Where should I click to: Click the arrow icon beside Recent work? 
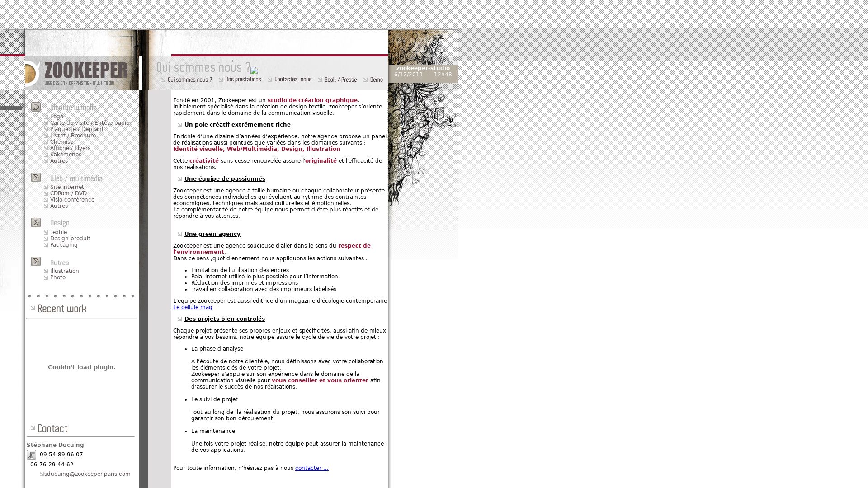coord(33,308)
